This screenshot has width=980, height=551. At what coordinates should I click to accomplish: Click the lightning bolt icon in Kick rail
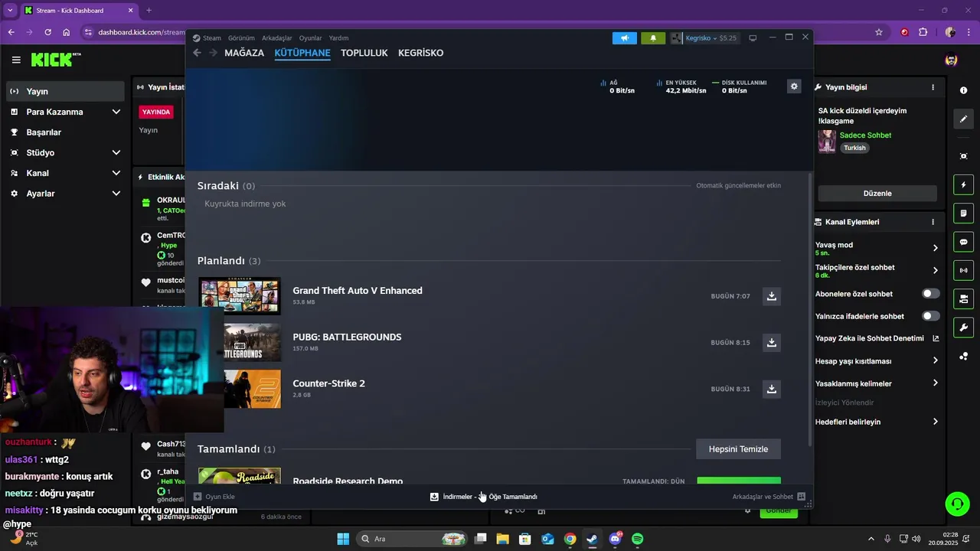pyautogui.click(x=963, y=184)
